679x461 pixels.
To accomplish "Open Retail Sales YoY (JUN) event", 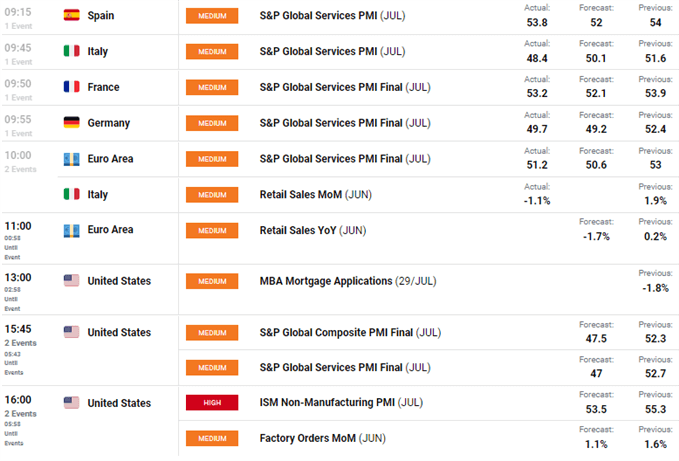I will coord(313,231).
